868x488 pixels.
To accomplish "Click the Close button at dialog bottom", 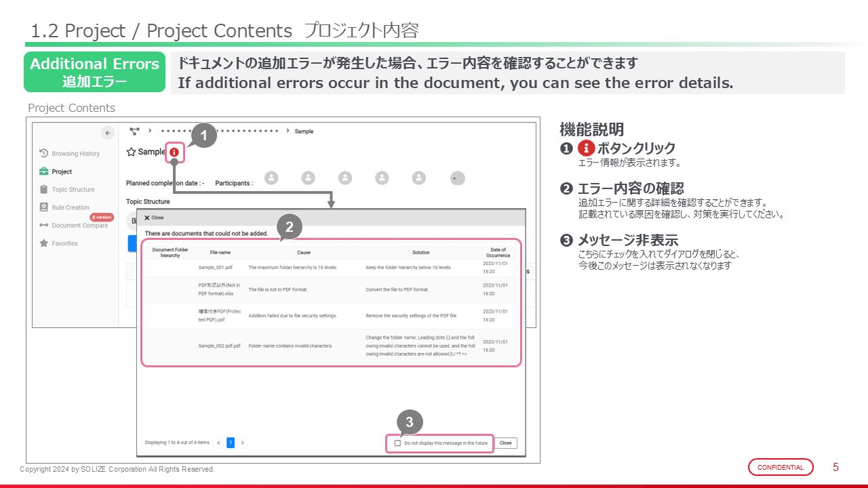I will pos(505,443).
